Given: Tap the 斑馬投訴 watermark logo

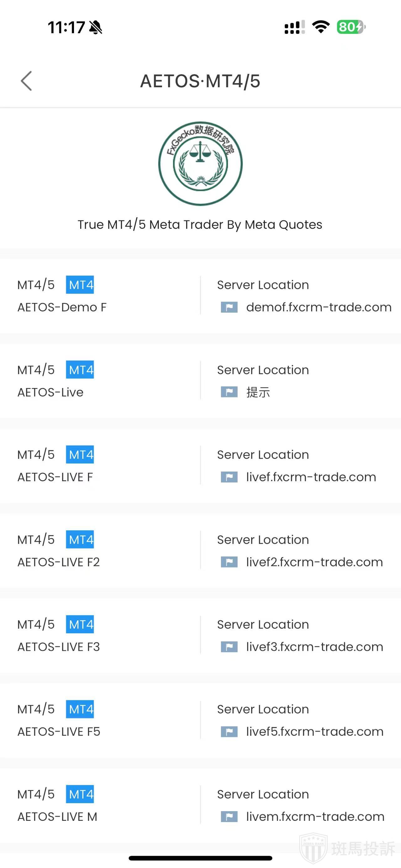Looking at the screenshot, I should [347, 849].
